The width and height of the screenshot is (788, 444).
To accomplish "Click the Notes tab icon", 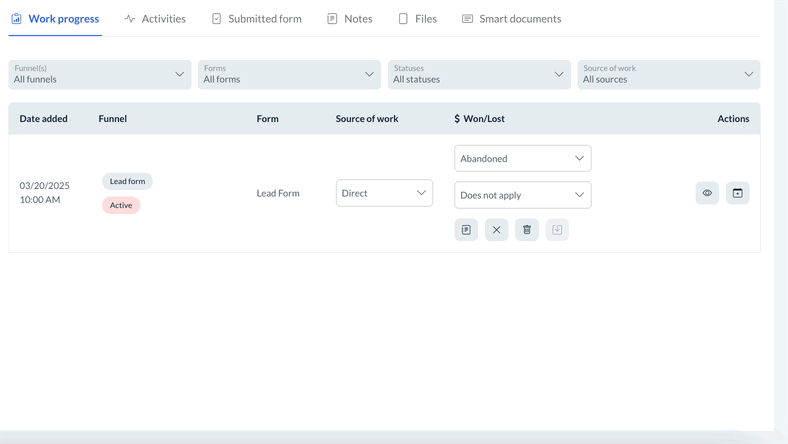I will point(332,19).
